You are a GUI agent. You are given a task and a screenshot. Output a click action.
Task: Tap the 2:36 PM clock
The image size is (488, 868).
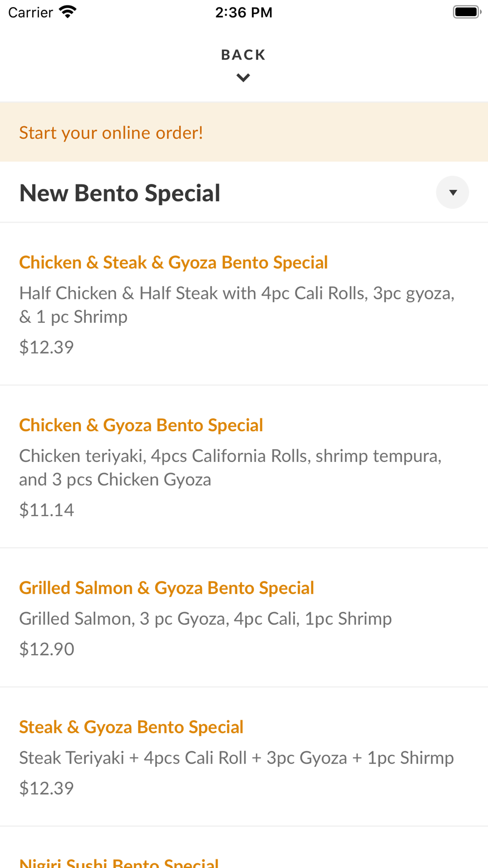pos(244,12)
